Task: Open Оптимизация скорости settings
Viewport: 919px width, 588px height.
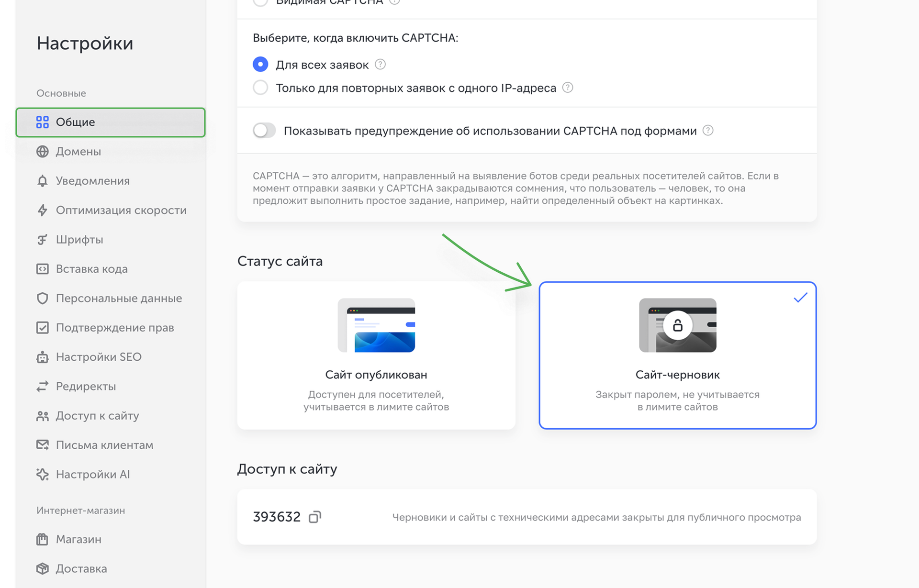Action: (x=122, y=210)
